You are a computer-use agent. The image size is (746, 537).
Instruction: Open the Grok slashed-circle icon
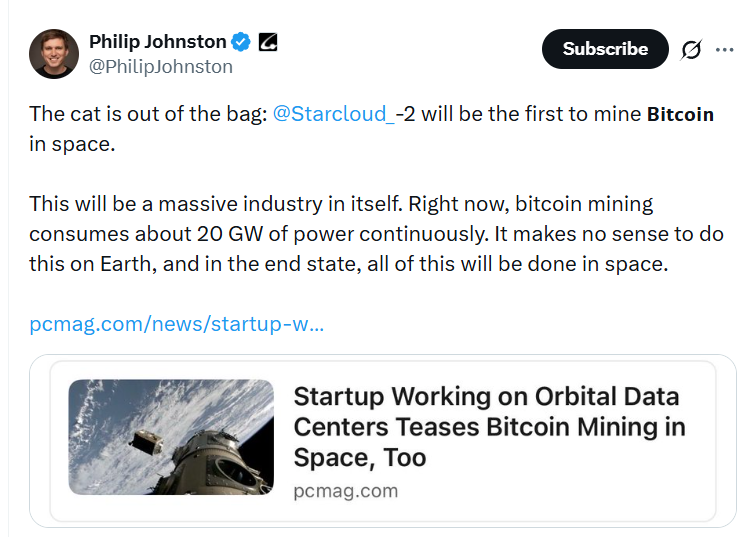(690, 50)
